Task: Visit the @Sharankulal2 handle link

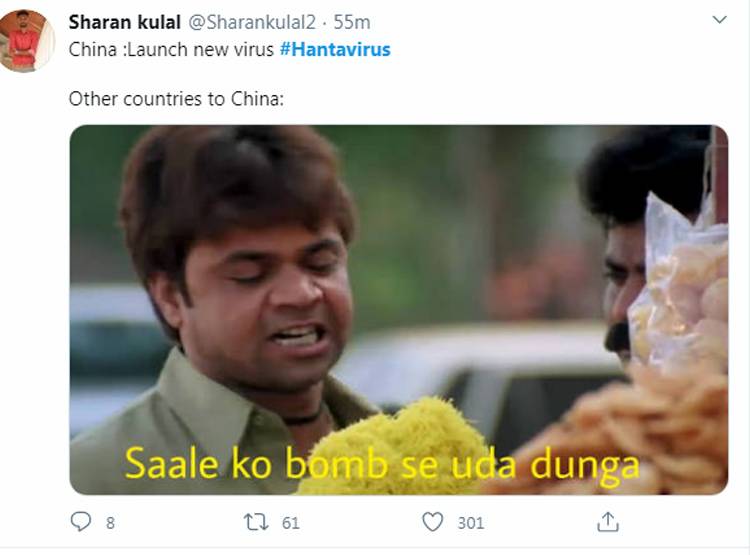Action: [252, 22]
